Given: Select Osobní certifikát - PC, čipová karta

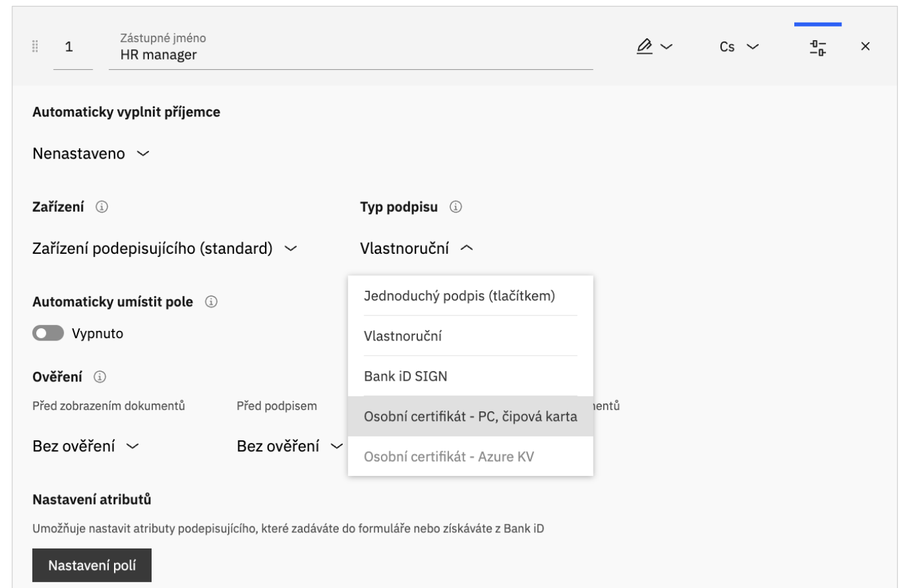Looking at the screenshot, I should [x=470, y=416].
